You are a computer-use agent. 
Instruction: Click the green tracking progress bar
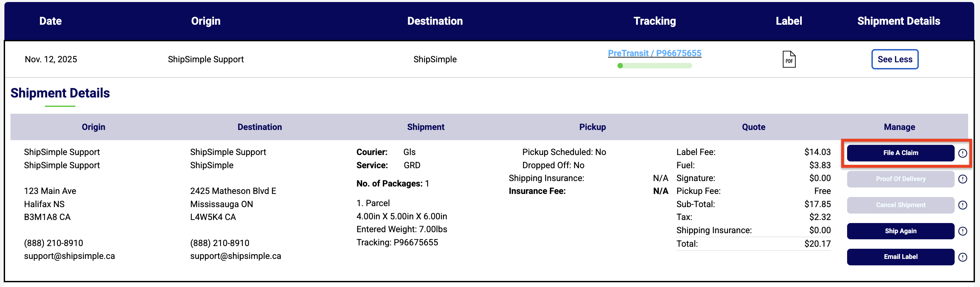(654, 66)
